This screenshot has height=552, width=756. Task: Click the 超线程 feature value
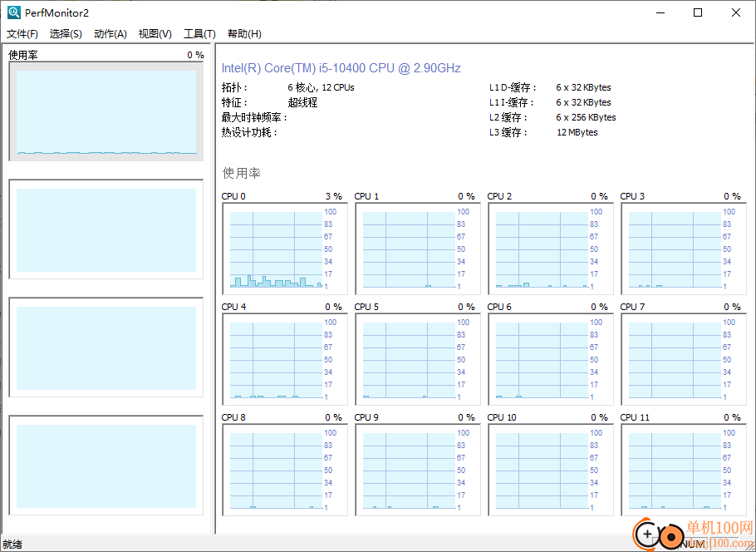302,102
